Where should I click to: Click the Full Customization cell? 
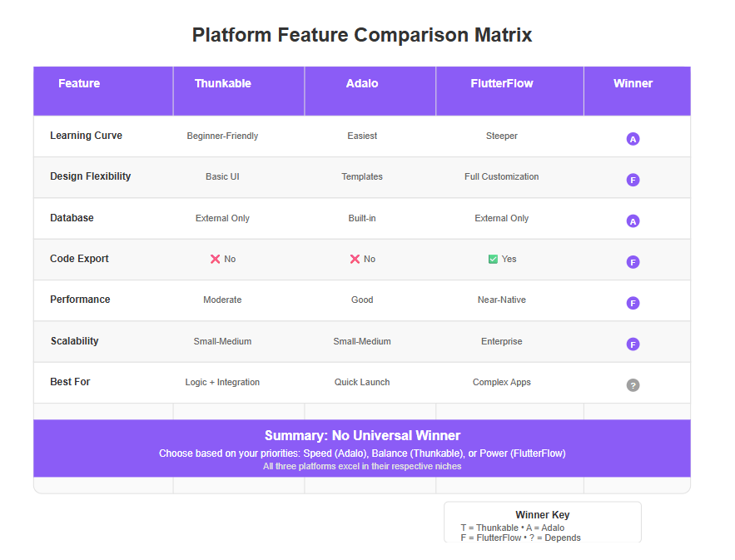click(x=502, y=176)
